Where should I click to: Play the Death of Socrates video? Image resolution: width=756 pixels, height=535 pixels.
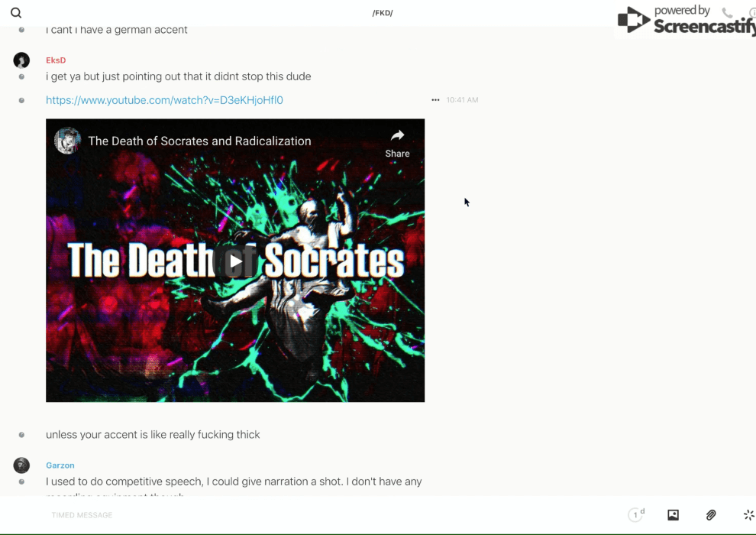pos(235,261)
